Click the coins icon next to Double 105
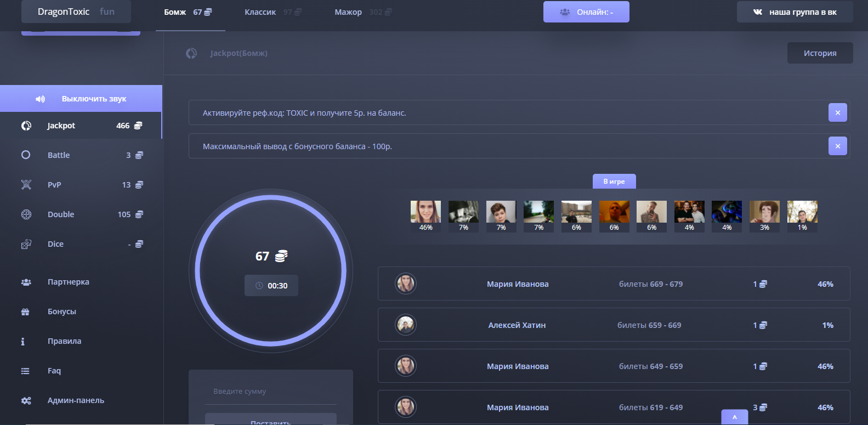Screen dimensions: 868x425 [139, 214]
